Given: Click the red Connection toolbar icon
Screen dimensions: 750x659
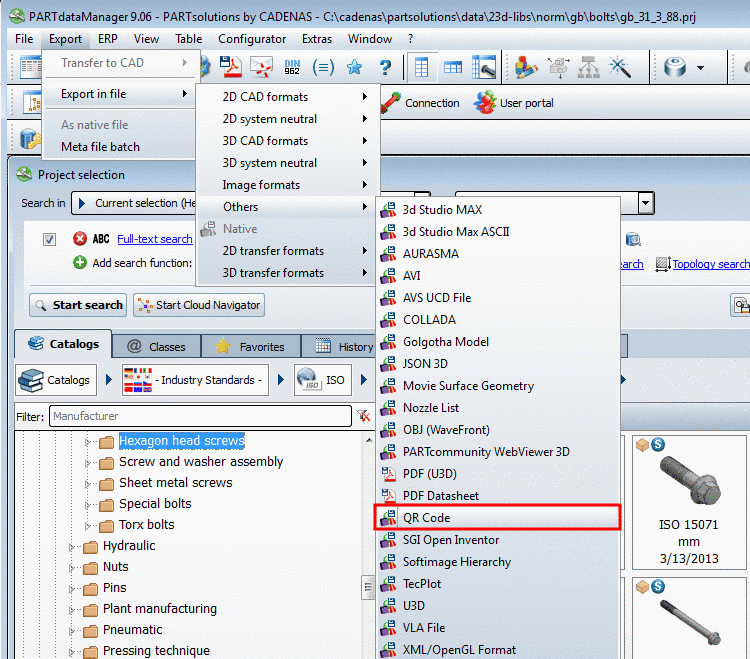Looking at the screenshot, I should [x=391, y=102].
